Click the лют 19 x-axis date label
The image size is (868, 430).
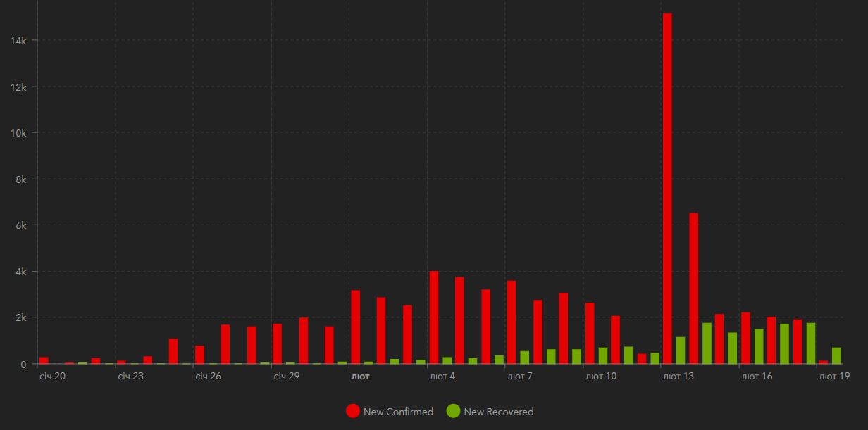tap(833, 377)
